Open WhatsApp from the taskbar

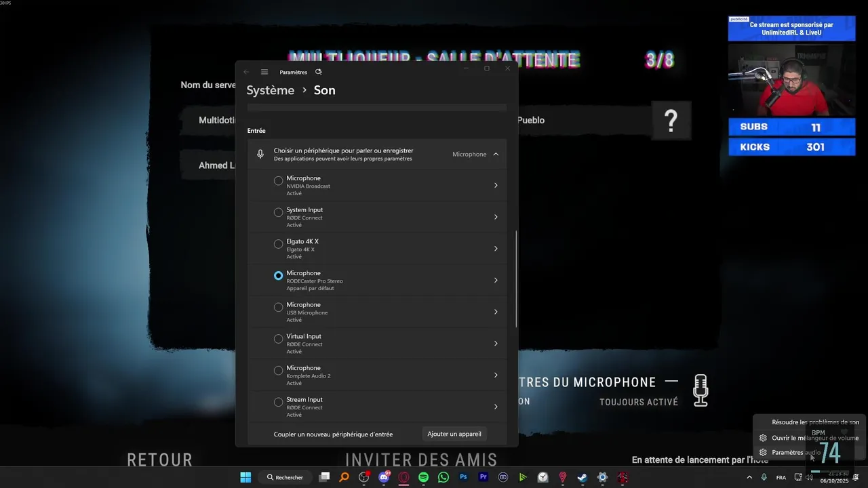[x=443, y=477]
